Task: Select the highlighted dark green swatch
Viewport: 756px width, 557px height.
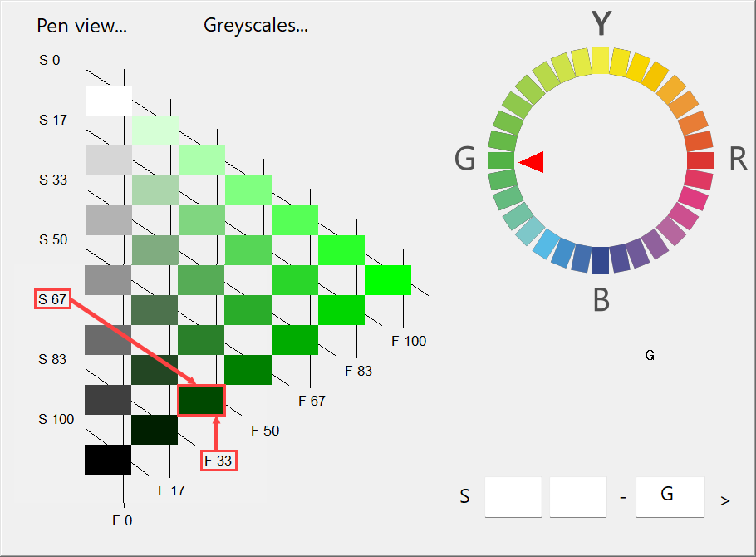Action: coord(202,401)
